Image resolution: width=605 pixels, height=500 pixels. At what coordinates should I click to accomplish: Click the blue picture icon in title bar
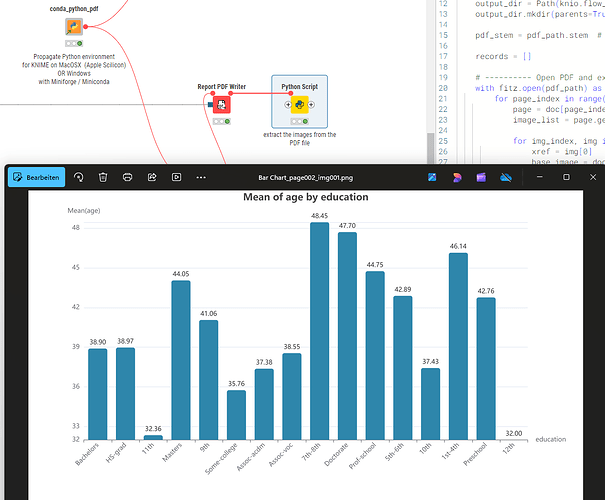point(432,177)
